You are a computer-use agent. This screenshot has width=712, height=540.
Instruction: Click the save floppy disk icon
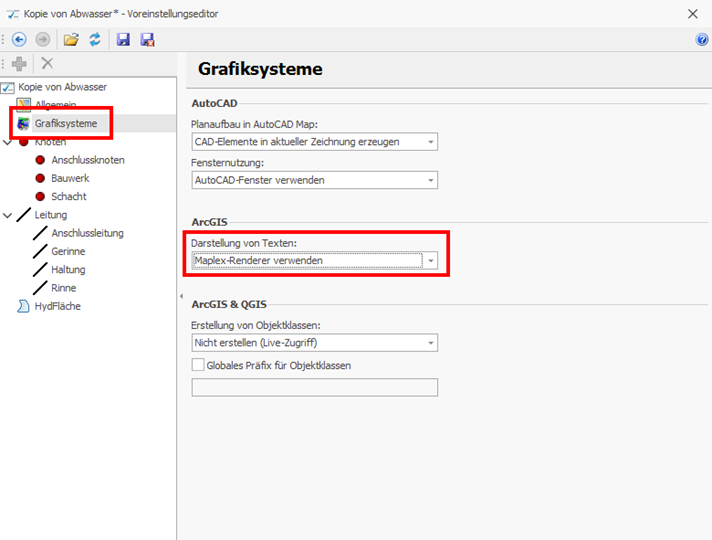pos(124,40)
